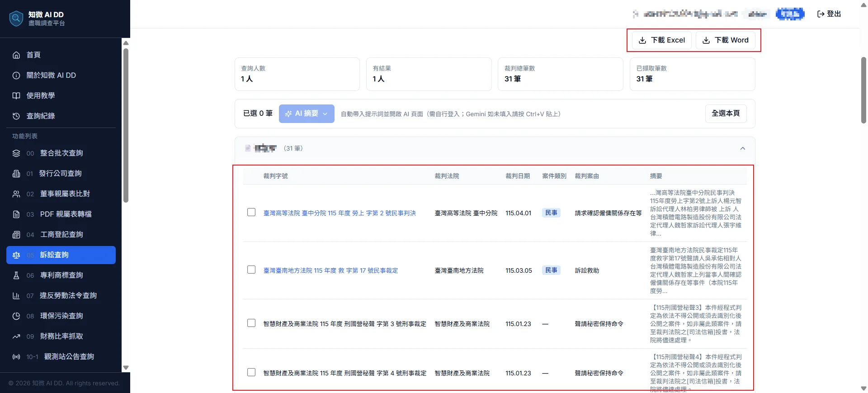868x393 pixels.
Task: Click the 查詢人數 1 人 stat card
Action: click(297, 74)
